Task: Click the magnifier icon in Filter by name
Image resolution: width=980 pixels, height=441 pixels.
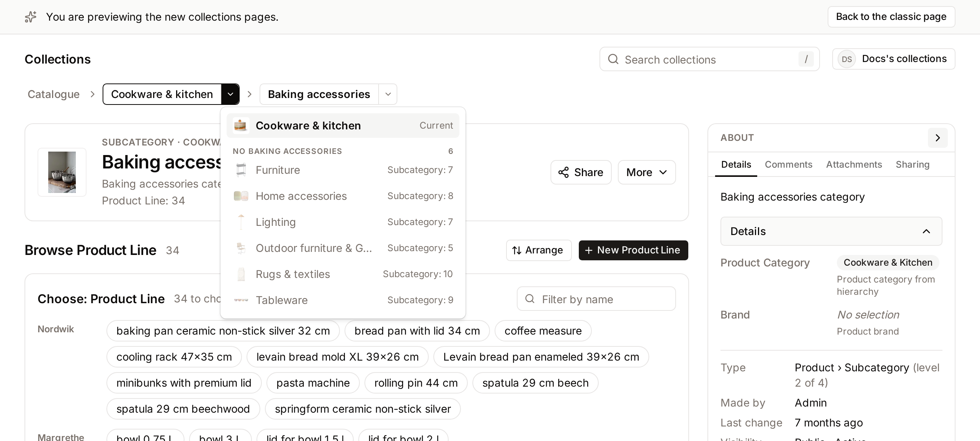Action: click(x=530, y=299)
